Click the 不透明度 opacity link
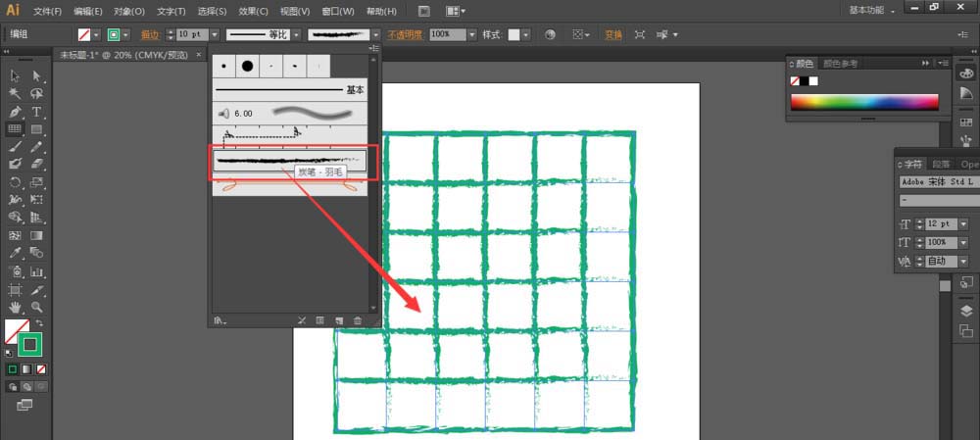 (405, 35)
